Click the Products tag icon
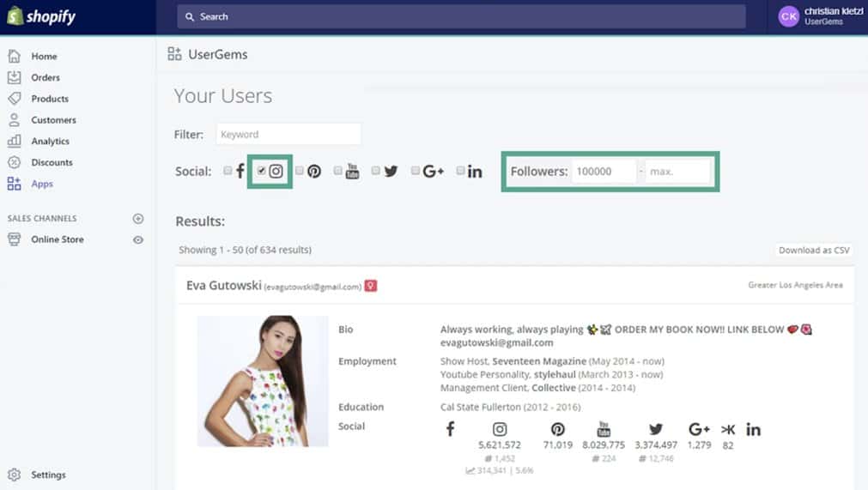 pyautogui.click(x=15, y=99)
